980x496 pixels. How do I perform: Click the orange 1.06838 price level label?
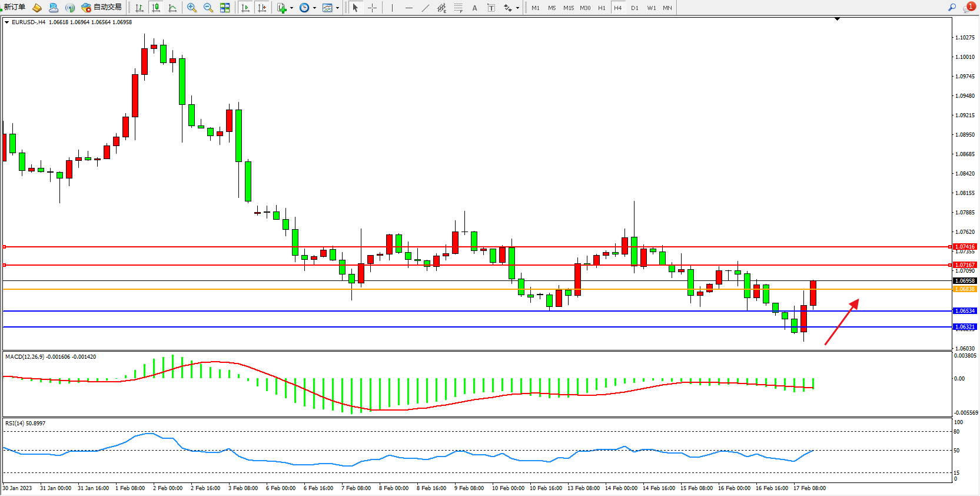pos(965,289)
